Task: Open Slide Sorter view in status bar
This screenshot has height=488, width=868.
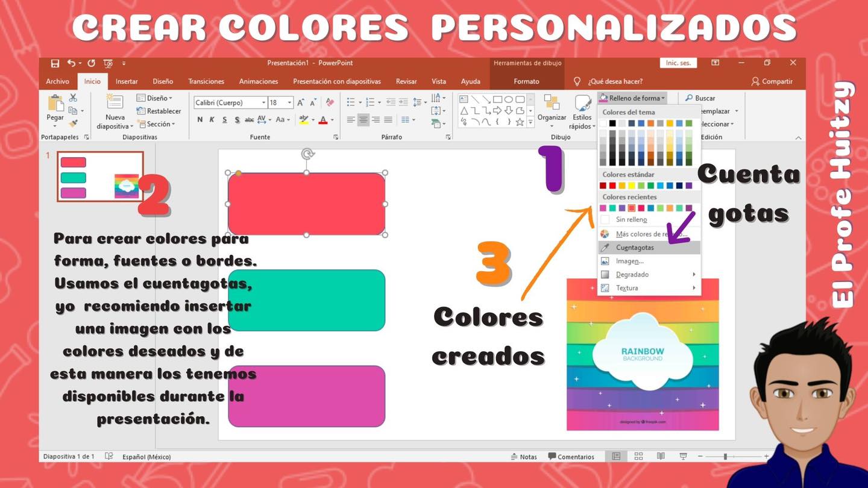Action: [638, 457]
